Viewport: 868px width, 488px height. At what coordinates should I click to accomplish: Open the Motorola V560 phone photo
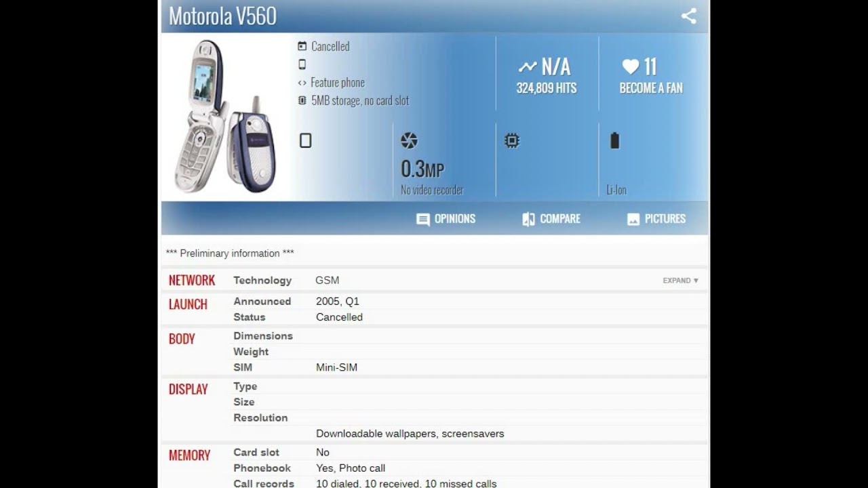224,117
